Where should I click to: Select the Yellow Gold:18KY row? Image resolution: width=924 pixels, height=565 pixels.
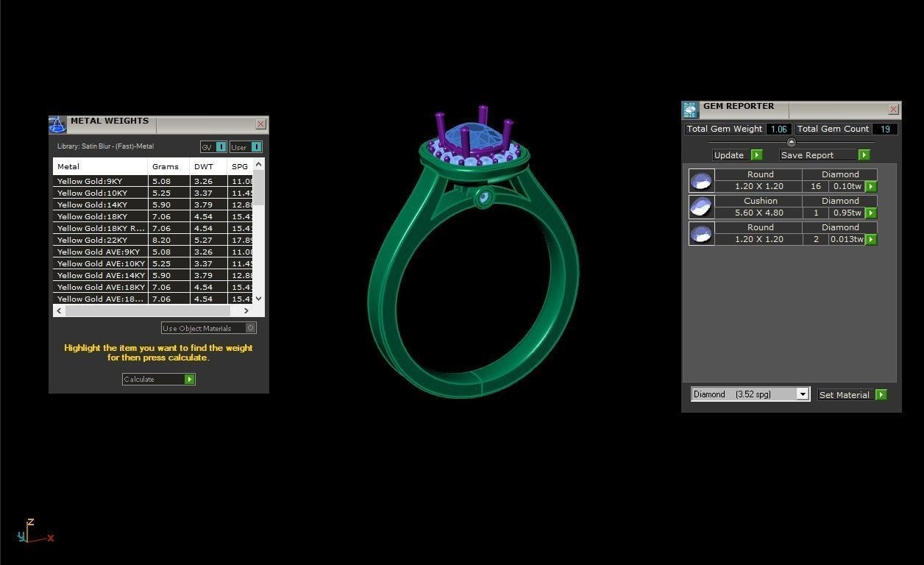point(153,216)
